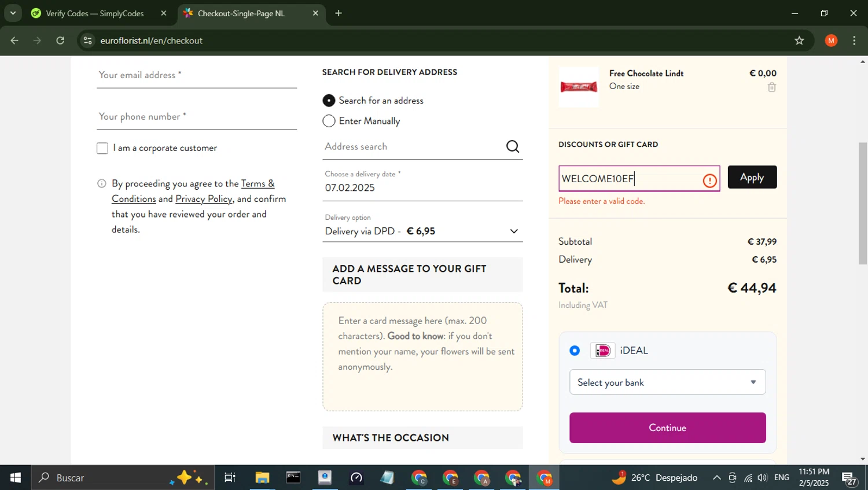Click the gift card message text area
This screenshot has width=868, height=490.
[422, 356]
